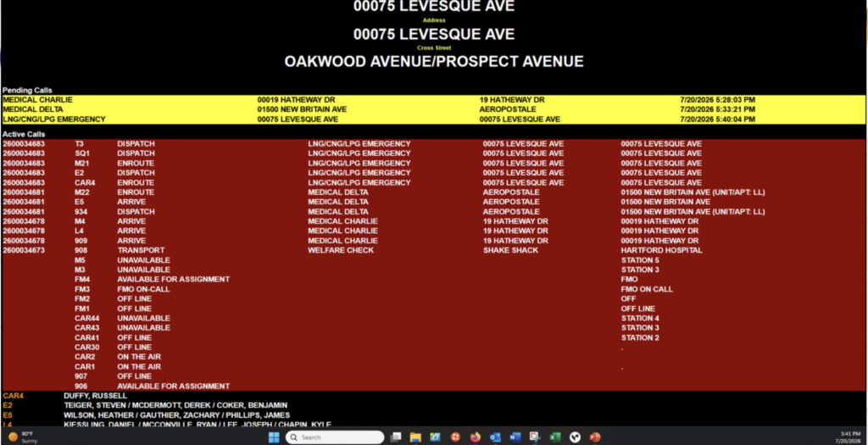Click the orange circular taskbar app icon

click(x=455, y=437)
